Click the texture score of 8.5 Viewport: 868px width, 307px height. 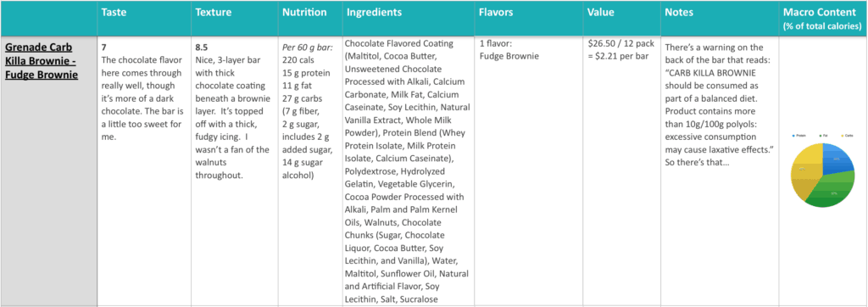tap(202, 47)
